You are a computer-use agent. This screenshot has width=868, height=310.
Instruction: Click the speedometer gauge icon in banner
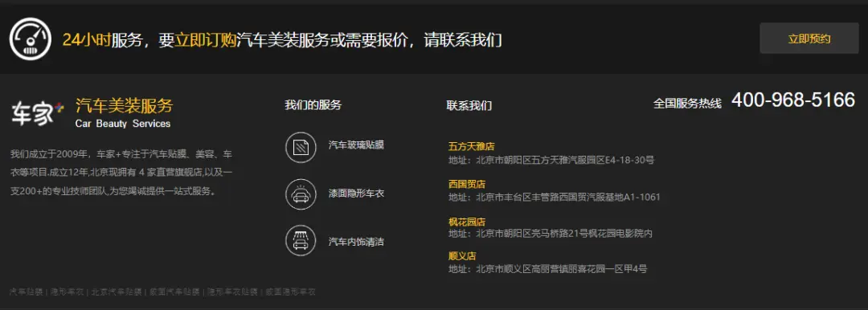pos(31,39)
